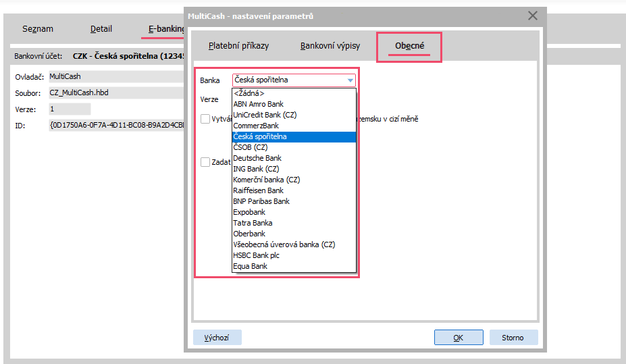Open the Seznam tab in background window
This screenshot has width=626, height=364.
38,29
